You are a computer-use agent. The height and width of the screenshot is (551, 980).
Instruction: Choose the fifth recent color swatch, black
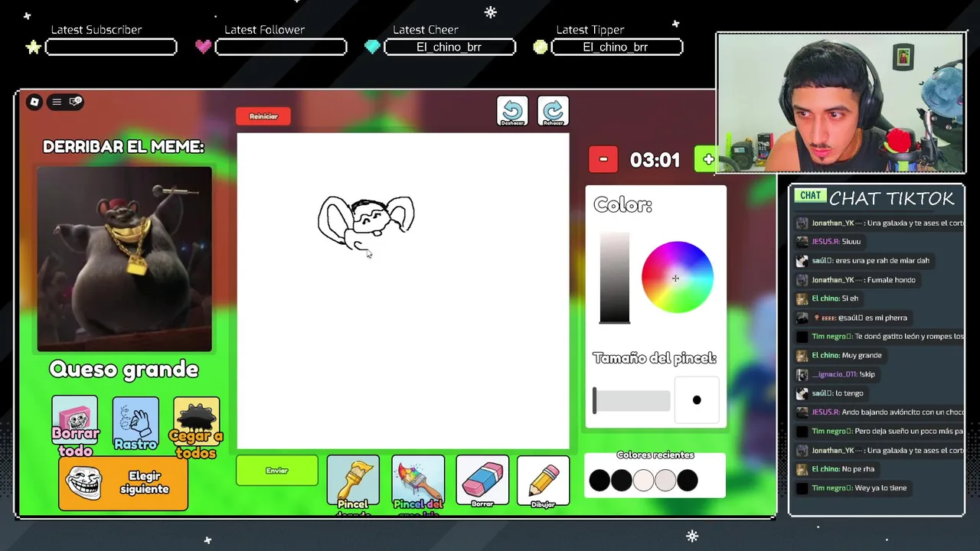pyautogui.click(x=688, y=480)
